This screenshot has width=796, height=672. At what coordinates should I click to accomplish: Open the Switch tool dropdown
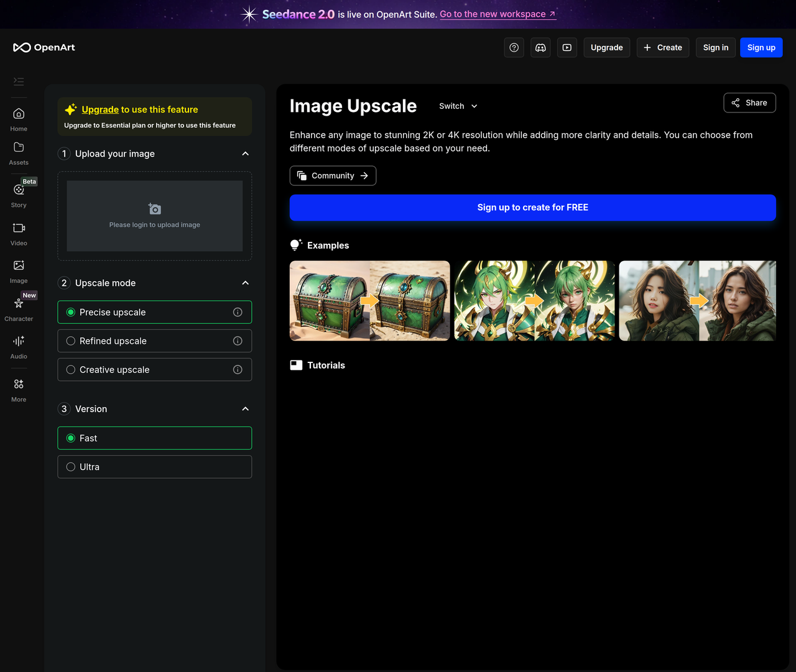point(458,106)
